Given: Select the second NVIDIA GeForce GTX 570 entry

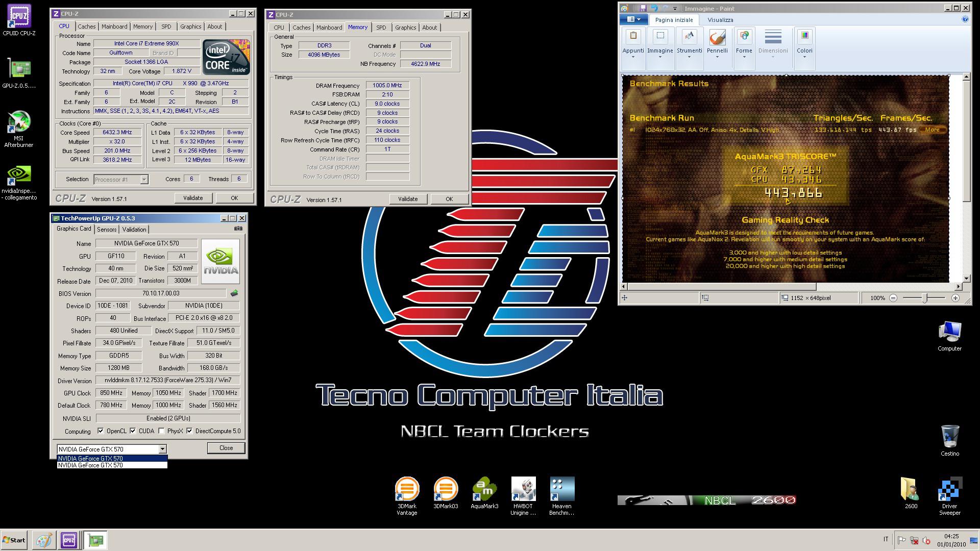Looking at the screenshot, I should pos(112,465).
